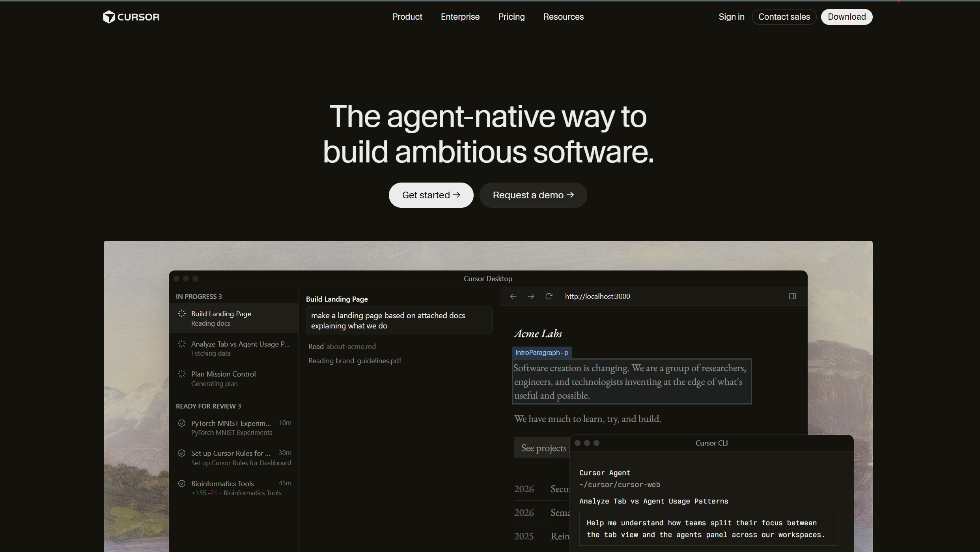
Task: Click the 30m timestamp on Set up Cursor Rules row
Action: (x=285, y=453)
